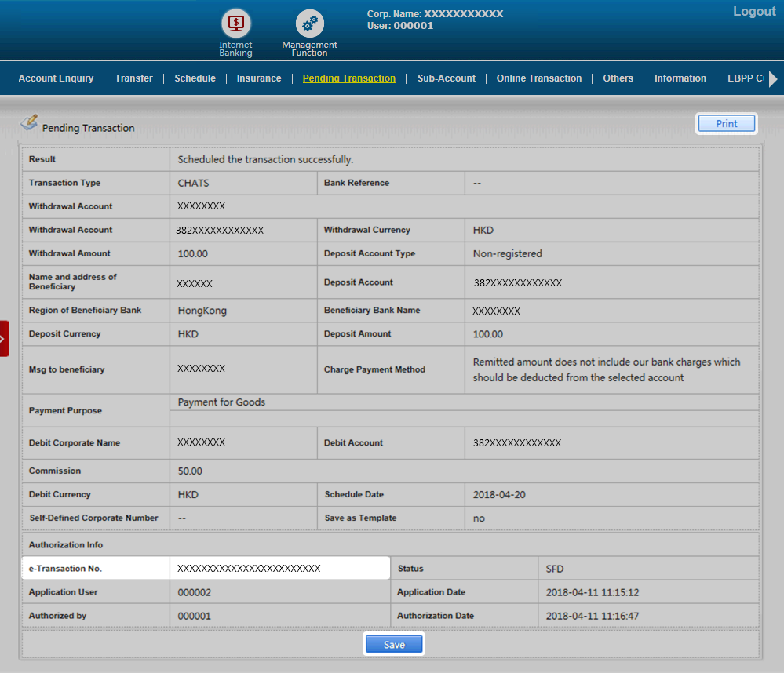784x673 pixels.
Task: Go to the Sub-Account menu
Action: 446,78
